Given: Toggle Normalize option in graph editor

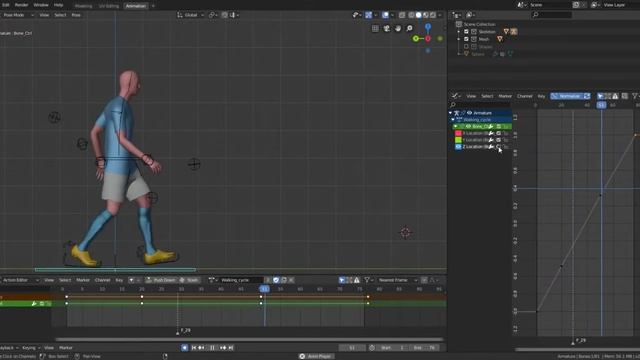Looking at the screenshot, I should 567,96.
